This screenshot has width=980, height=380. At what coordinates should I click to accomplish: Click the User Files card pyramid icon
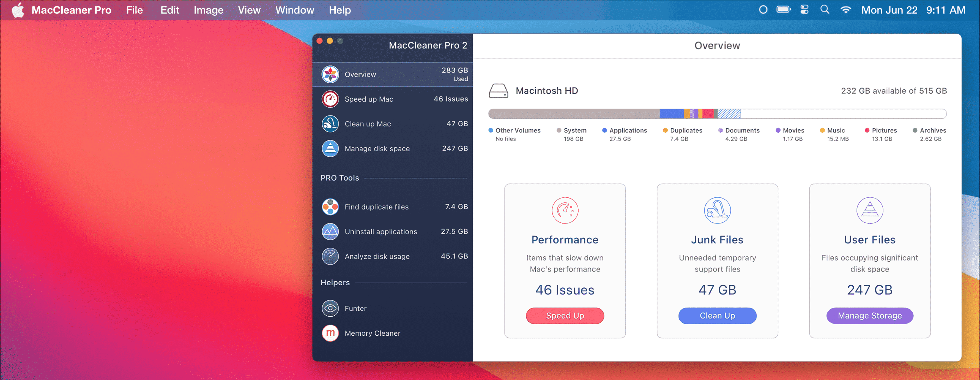click(870, 210)
